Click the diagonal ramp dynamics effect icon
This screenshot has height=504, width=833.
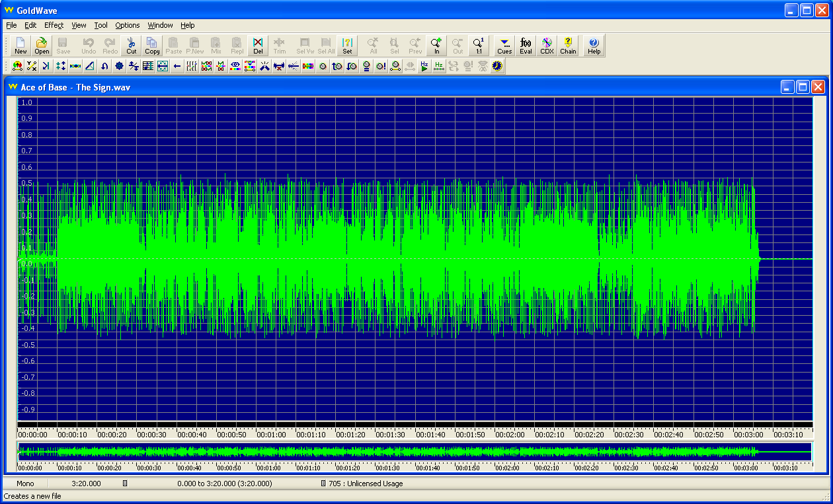click(90, 66)
